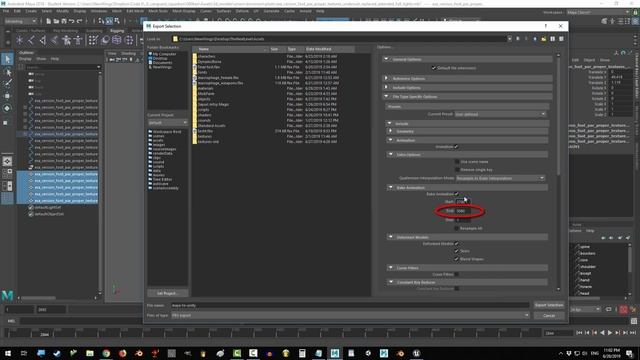The width and height of the screenshot is (640, 360).
Task: Click the Maya icon in taskbar
Action: click(x=335, y=353)
